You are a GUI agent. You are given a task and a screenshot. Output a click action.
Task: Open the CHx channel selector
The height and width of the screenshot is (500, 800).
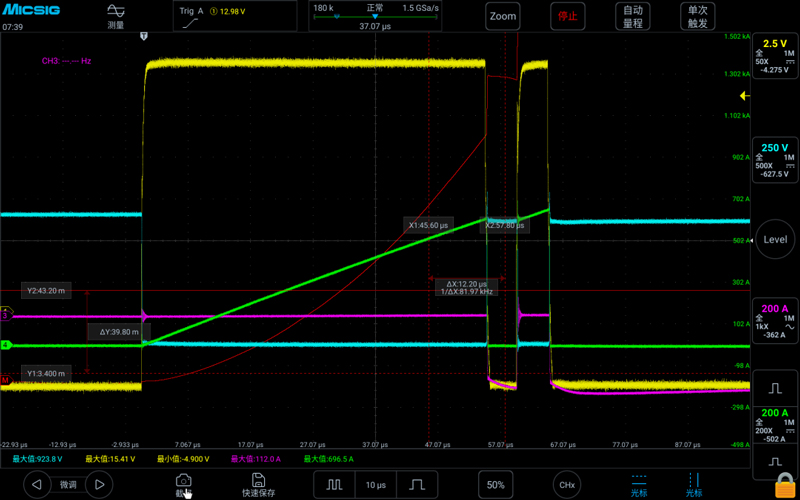pyautogui.click(x=567, y=485)
